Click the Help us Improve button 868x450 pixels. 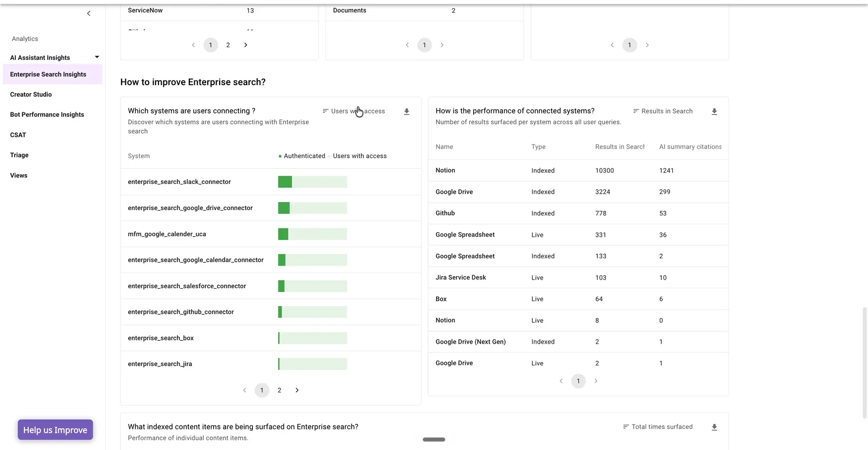pos(55,430)
